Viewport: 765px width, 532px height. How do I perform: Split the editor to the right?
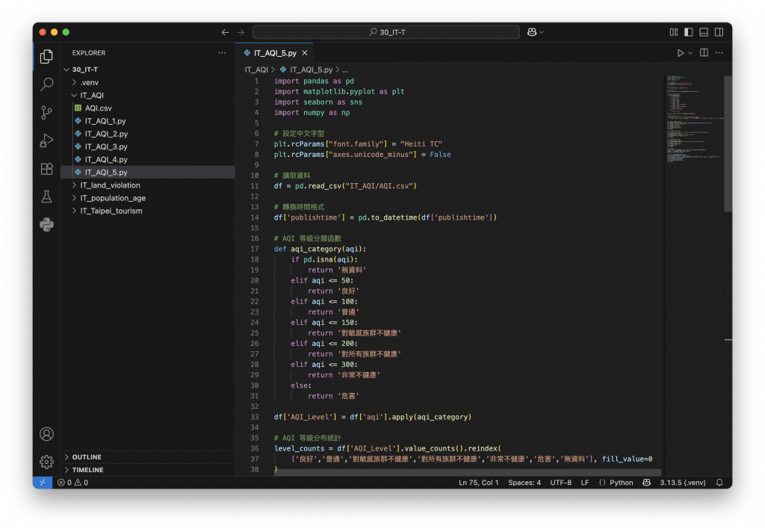704,53
